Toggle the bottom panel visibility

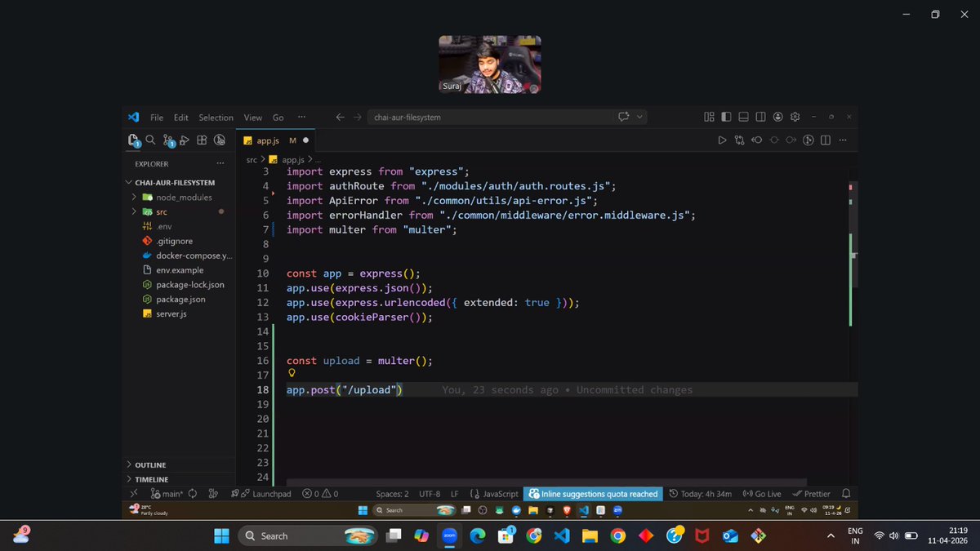pyautogui.click(x=743, y=117)
